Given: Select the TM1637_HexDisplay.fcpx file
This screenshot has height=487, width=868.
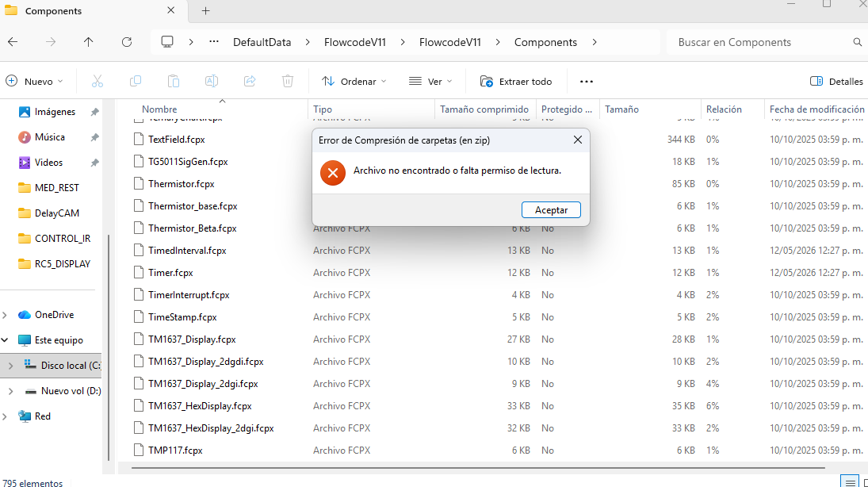Looking at the screenshot, I should tap(200, 406).
